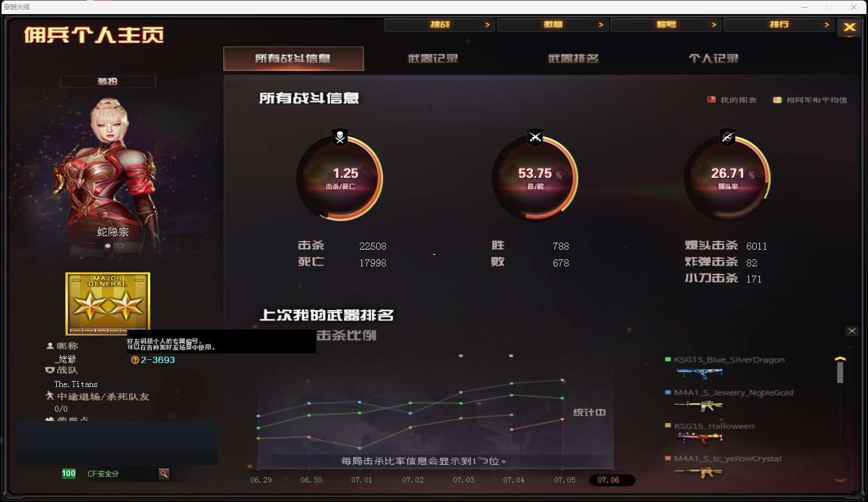Select the M4A1_S_Jewelry_NobleGold weapon icon
The height and width of the screenshot is (502, 868).
[x=699, y=405]
